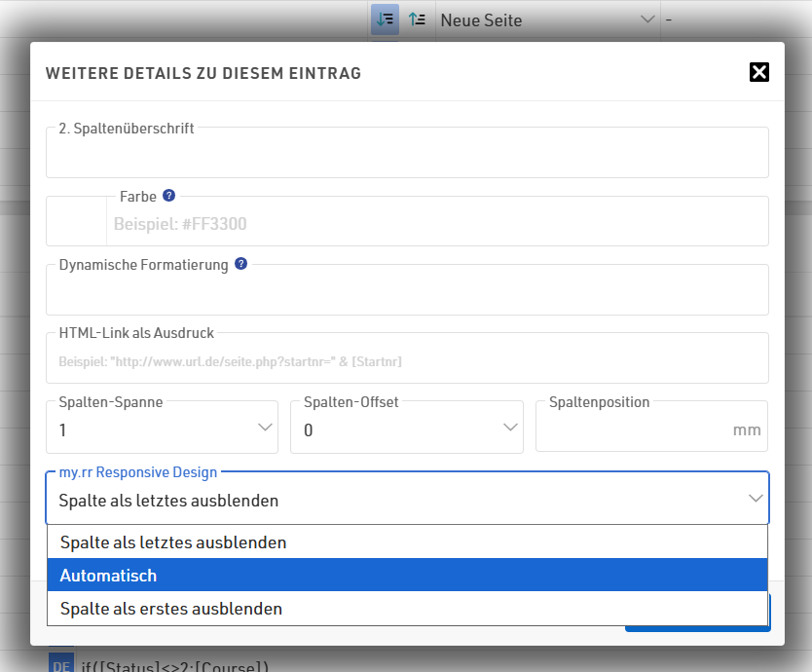Click the descending sort icon
Screen dimensions: 812x672
point(385,19)
